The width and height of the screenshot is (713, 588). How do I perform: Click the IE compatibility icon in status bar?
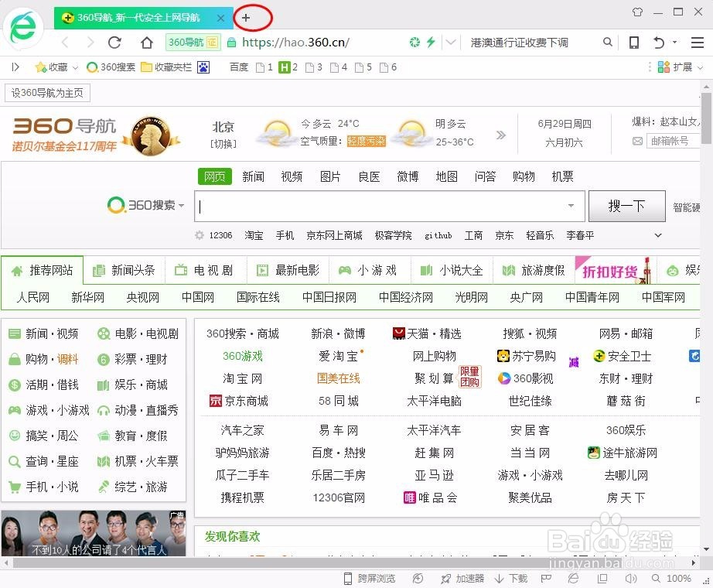572,578
